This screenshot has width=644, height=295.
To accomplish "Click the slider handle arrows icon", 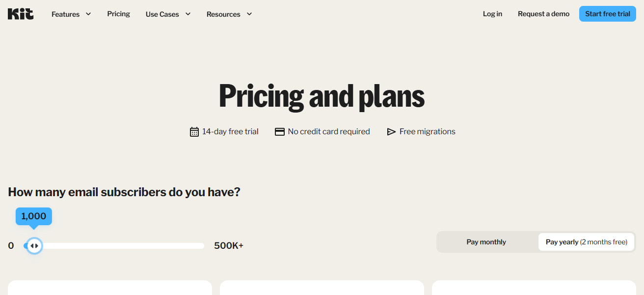I will point(34,245).
